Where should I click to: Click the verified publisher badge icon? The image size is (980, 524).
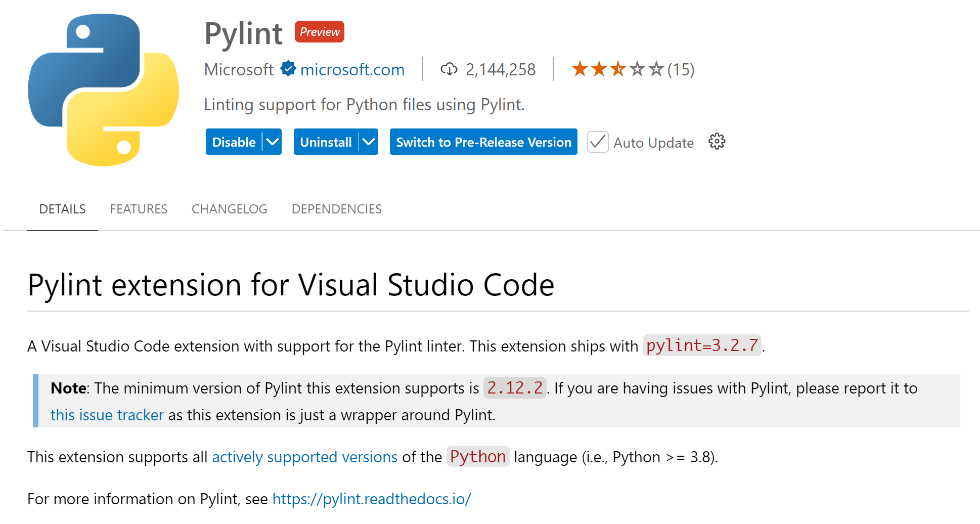[x=288, y=69]
